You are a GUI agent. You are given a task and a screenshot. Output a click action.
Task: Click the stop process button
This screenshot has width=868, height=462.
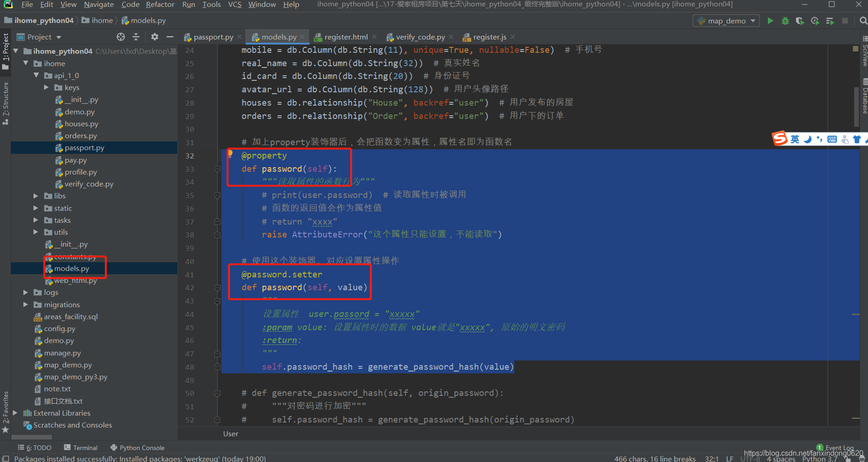[845, 21]
